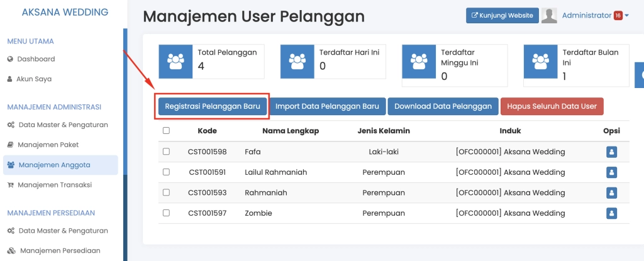Click the sidebar's vertical blue scrollbar
This screenshot has width=644, height=261.
[x=125, y=101]
